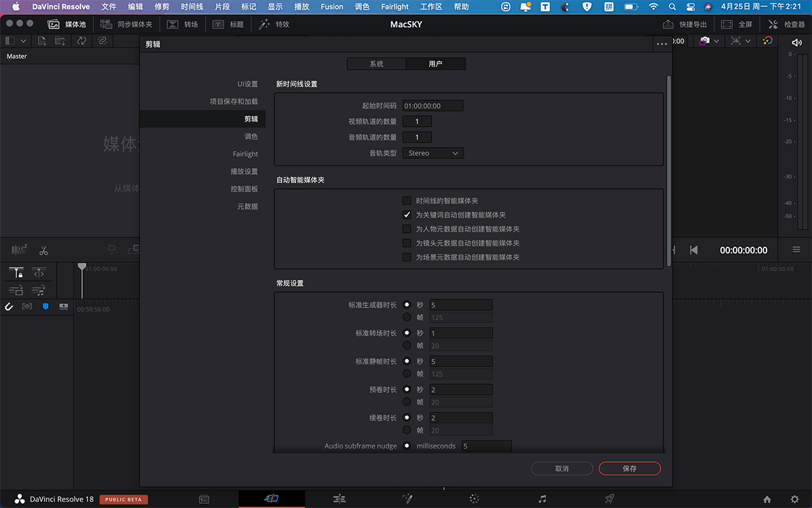Expand the viewer overlay dropdown arrow
Image resolution: width=812 pixels, height=508 pixels.
pyautogui.click(x=748, y=41)
